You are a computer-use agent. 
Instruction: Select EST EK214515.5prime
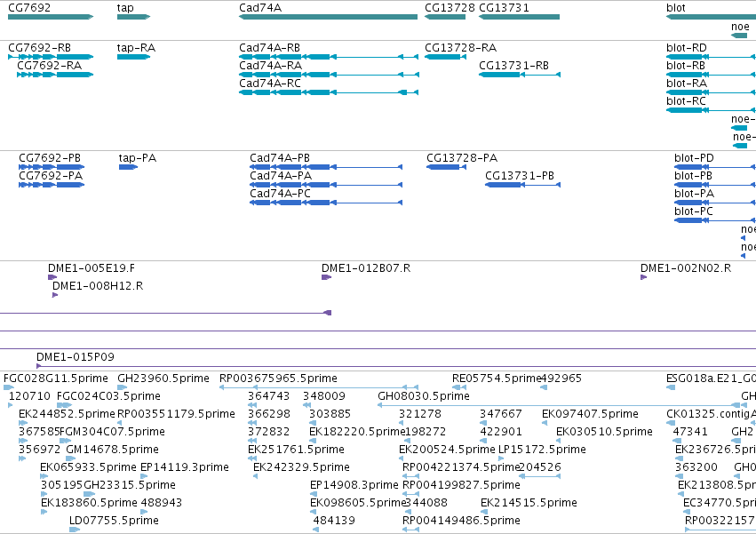click(483, 512)
